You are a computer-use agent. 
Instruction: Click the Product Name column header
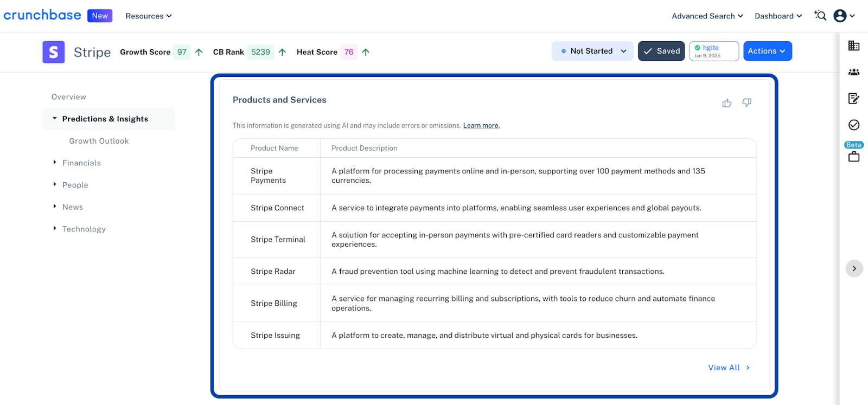(x=275, y=148)
